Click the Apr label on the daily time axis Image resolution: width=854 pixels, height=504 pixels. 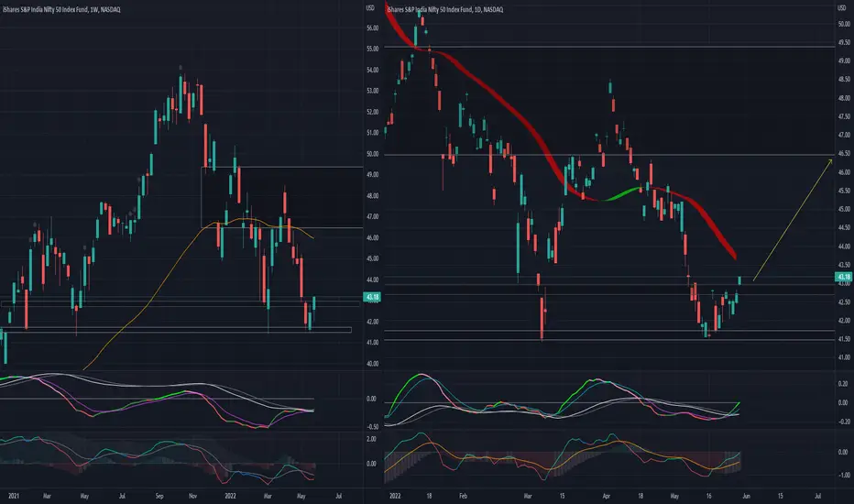tap(607, 496)
